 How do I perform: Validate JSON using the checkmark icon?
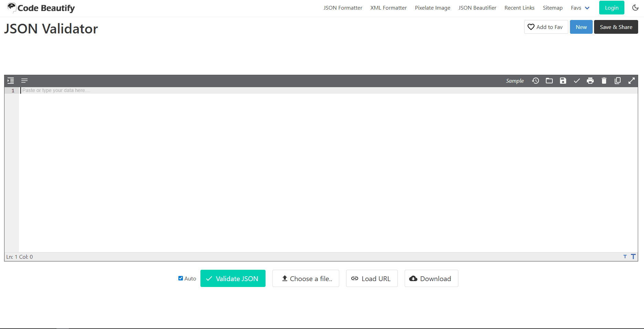577,81
